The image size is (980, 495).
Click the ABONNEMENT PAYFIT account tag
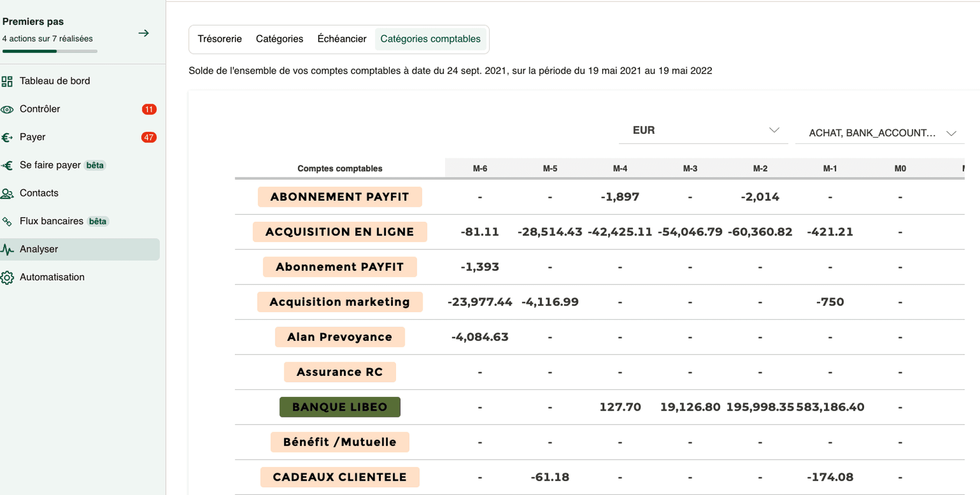pyautogui.click(x=339, y=197)
